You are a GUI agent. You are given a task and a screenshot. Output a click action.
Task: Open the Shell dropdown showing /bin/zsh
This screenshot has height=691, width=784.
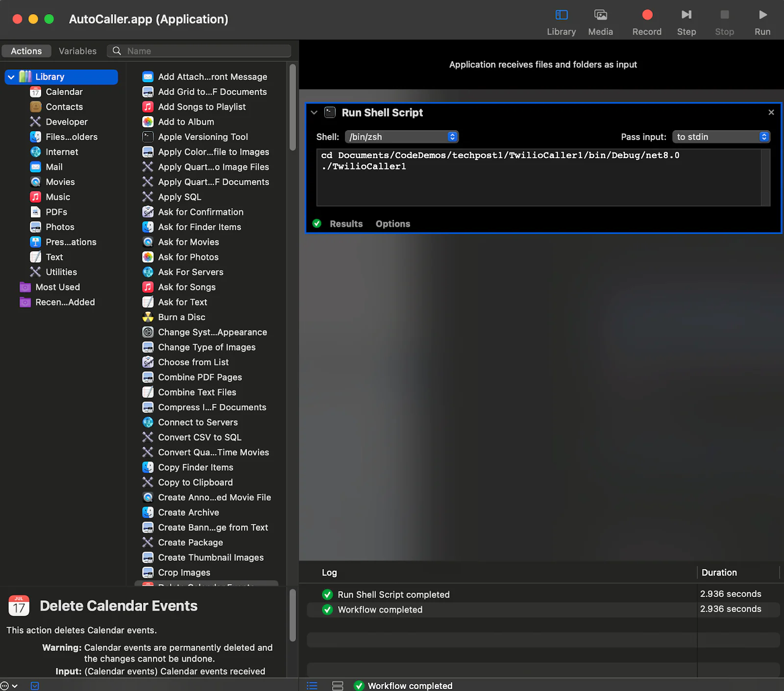pyautogui.click(x=402, y=137)
